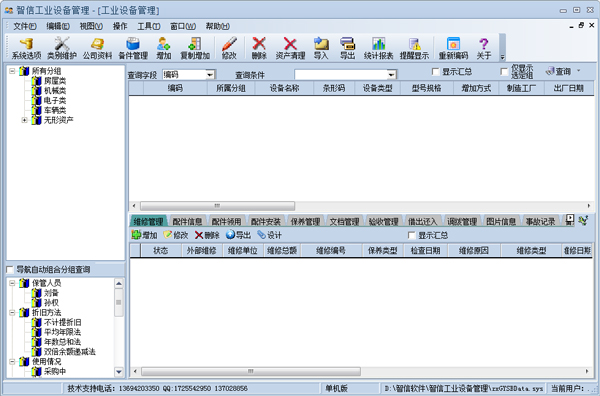Open the 文件(F) menu
The image size is (600, 396).
tap(25, 26)
